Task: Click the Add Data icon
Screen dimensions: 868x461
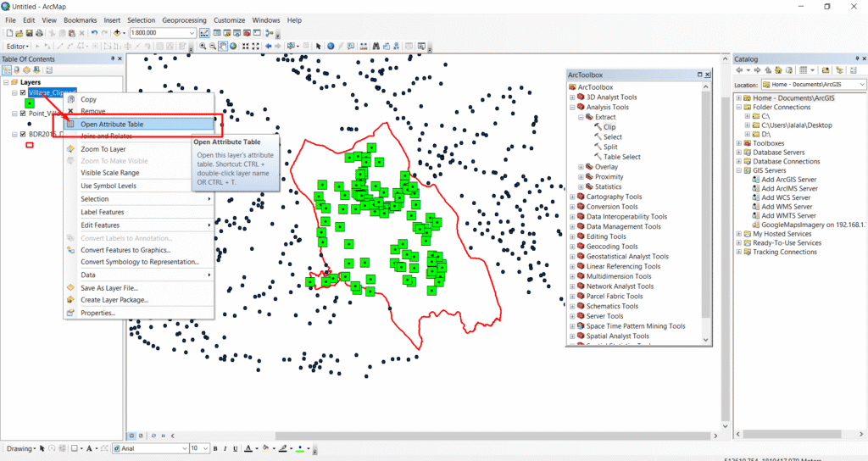Action: (117, 33)
